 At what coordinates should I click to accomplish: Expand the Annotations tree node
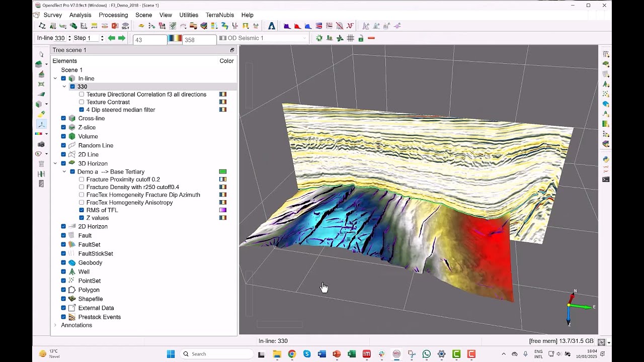55,325
